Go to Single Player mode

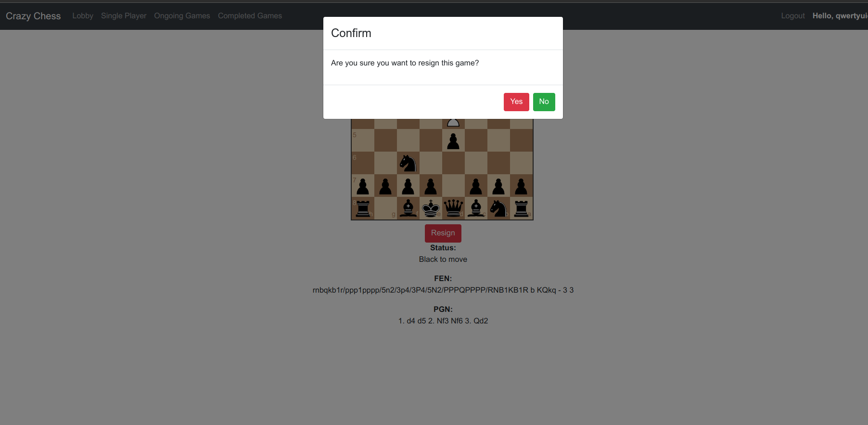[x=124, y=16]
